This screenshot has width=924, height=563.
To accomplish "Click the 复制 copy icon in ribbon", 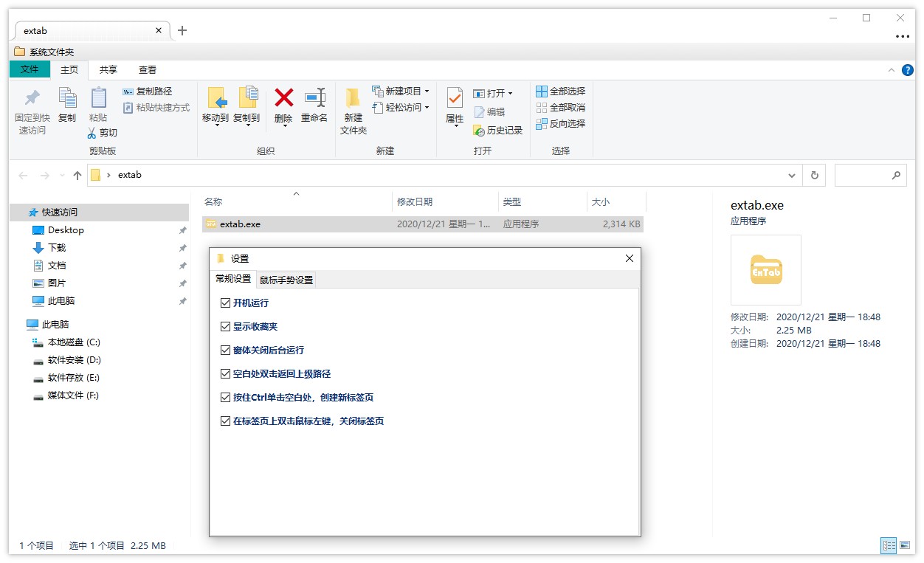I will pos(67,98).
